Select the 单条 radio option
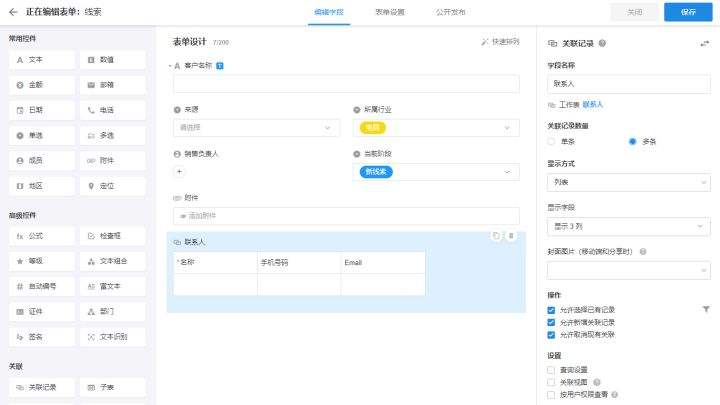 [551, 141]
